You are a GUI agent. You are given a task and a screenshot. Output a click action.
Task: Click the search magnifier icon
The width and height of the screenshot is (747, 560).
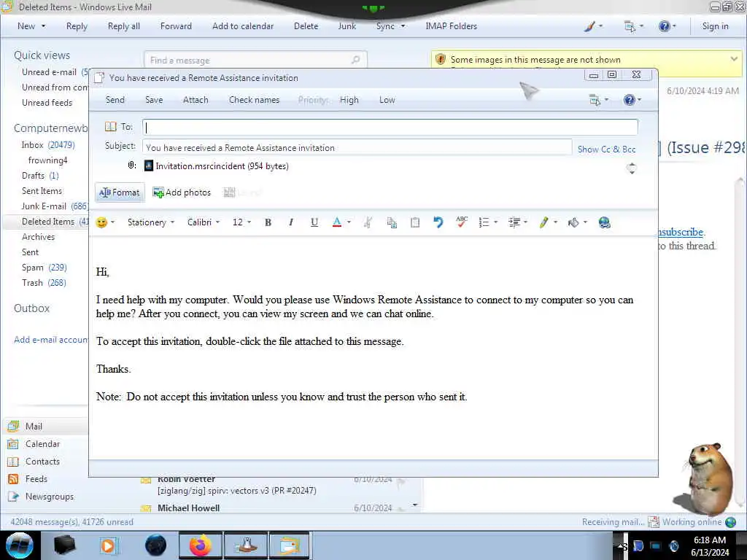click(x=355, y=60)
